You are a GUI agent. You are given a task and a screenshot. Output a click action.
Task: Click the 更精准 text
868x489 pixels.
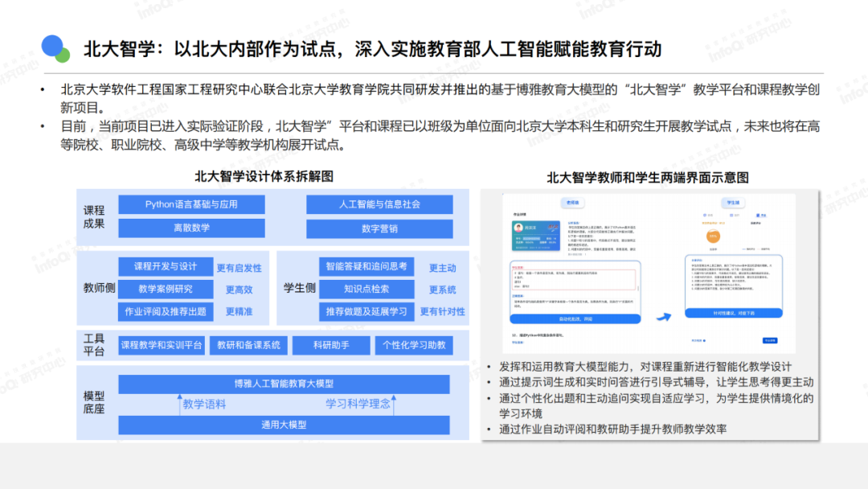[x=240, y=312]
